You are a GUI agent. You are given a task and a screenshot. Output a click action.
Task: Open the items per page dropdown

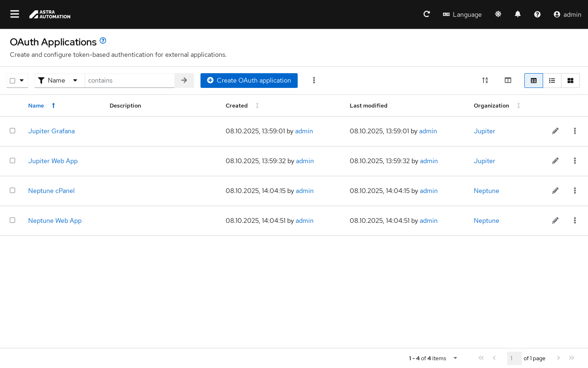(455, 358)
